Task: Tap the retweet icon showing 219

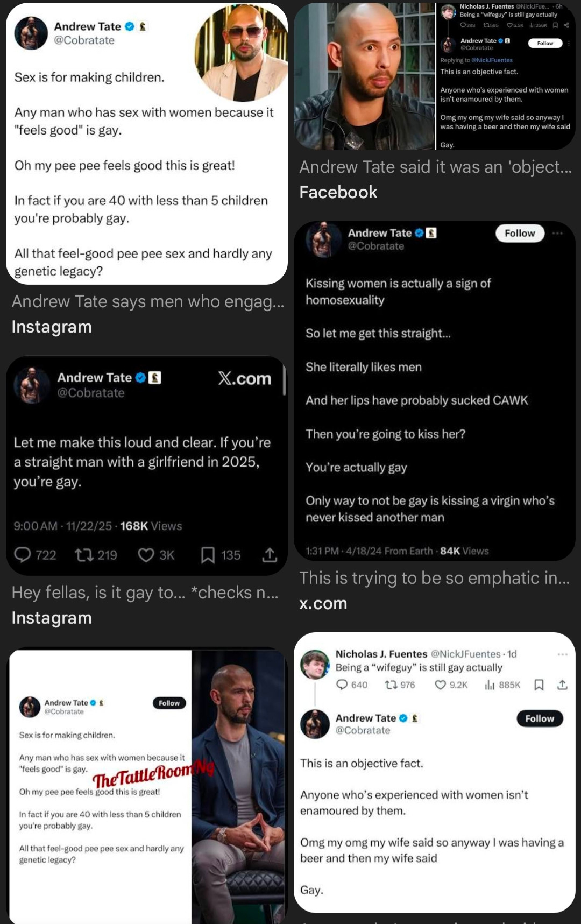Action: (x=84, y=554)
